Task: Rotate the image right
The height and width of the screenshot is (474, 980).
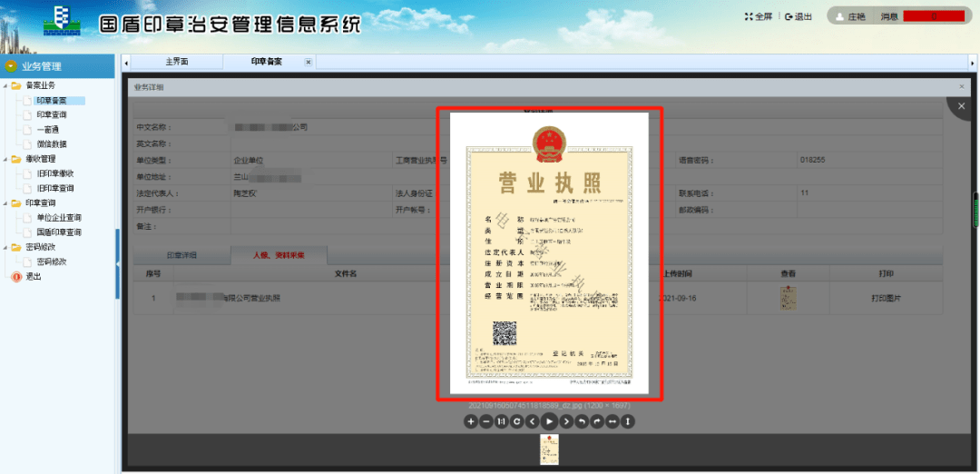Action: (x=597, y=422)
